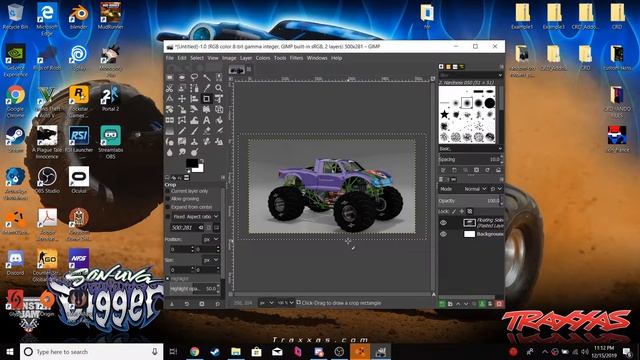Open the Windows menu

tap(317, 58)
